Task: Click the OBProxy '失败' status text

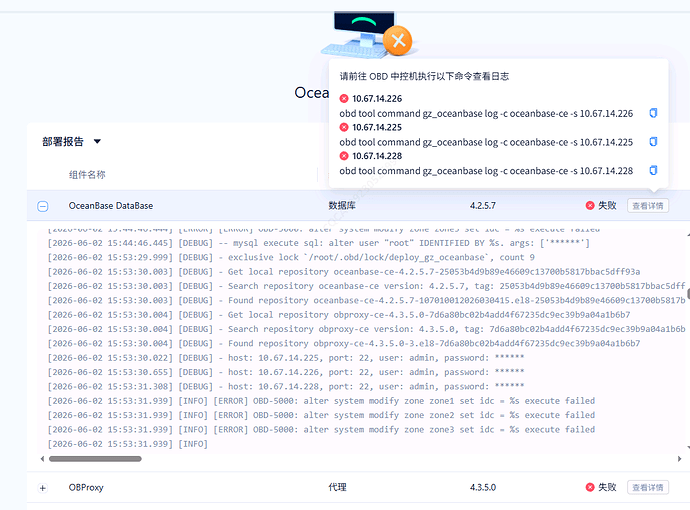Action: (607, 487)
